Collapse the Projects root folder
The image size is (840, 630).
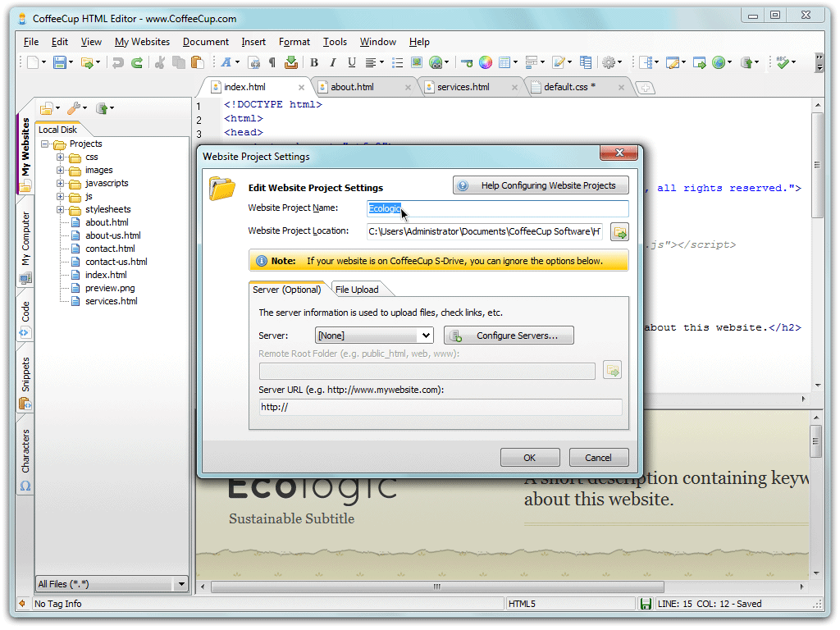coord(44,144)
